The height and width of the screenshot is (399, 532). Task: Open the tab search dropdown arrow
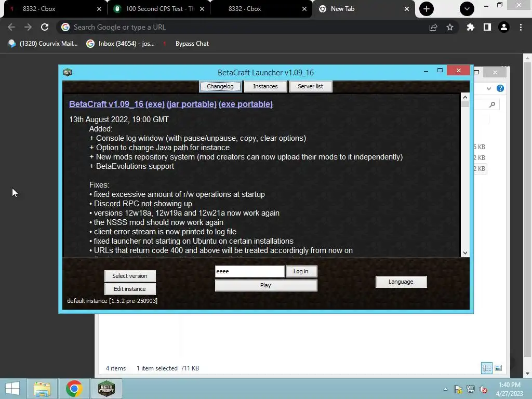pyautogui.click(x=467, y=9)
